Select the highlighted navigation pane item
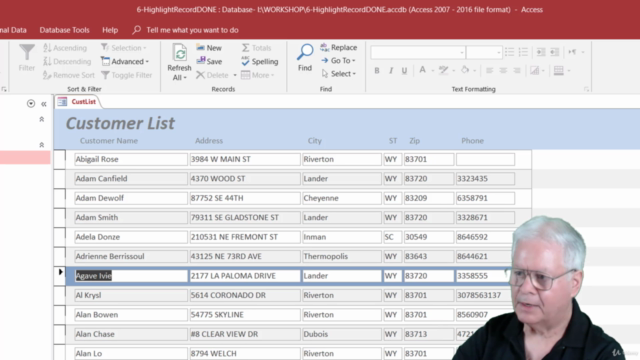 coord(25,158)
